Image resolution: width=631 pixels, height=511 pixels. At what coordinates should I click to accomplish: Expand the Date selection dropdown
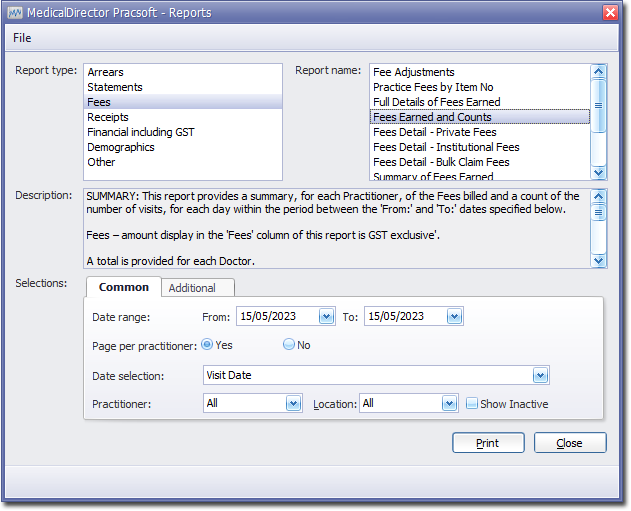(540, 376)
